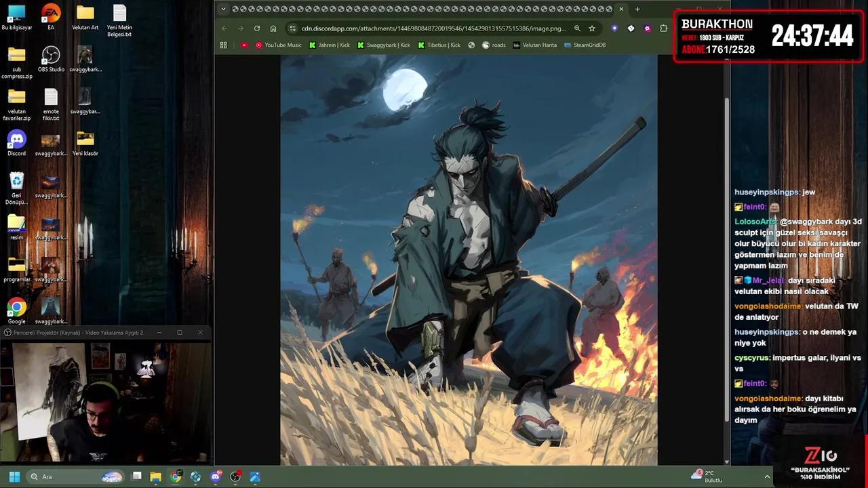Open the Chrome apps grid shortcut
868x488 pixels.
coord(224,45)
